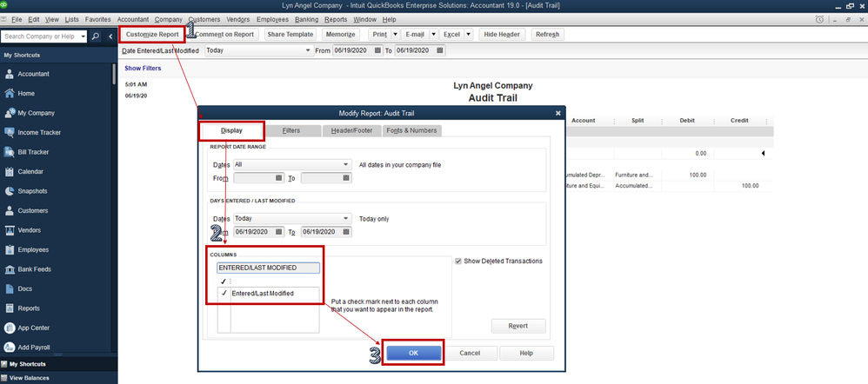Open the Docs shortcut

10,288
